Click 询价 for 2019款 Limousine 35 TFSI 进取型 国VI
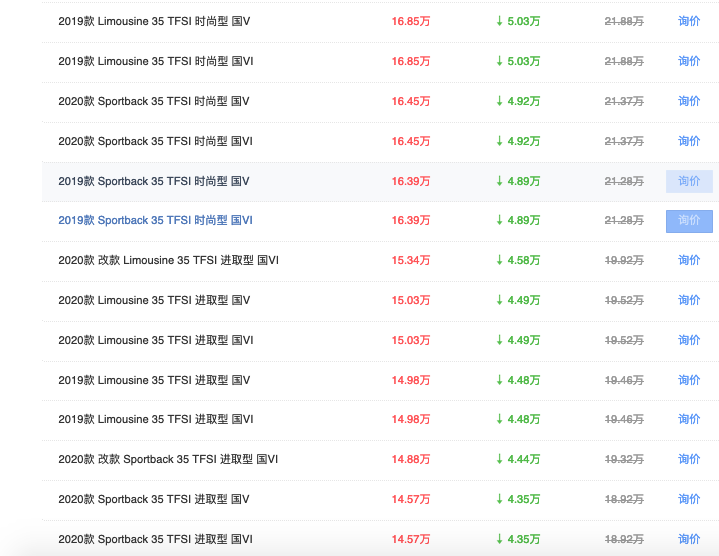This screenshot has width=719, height=556. coord(689,419)
